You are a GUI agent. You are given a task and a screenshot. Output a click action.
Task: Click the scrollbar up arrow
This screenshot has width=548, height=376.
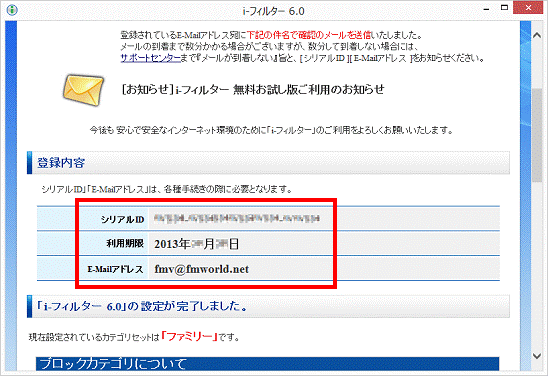[x=537, y=35]
